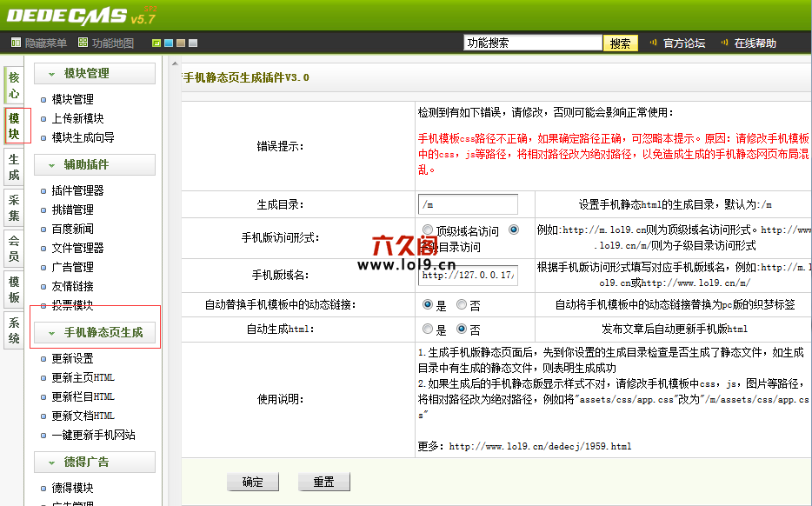Click the 生成目录 input field
The height and width of the screenshot is (506, 812).
click(x=468, y=204)
